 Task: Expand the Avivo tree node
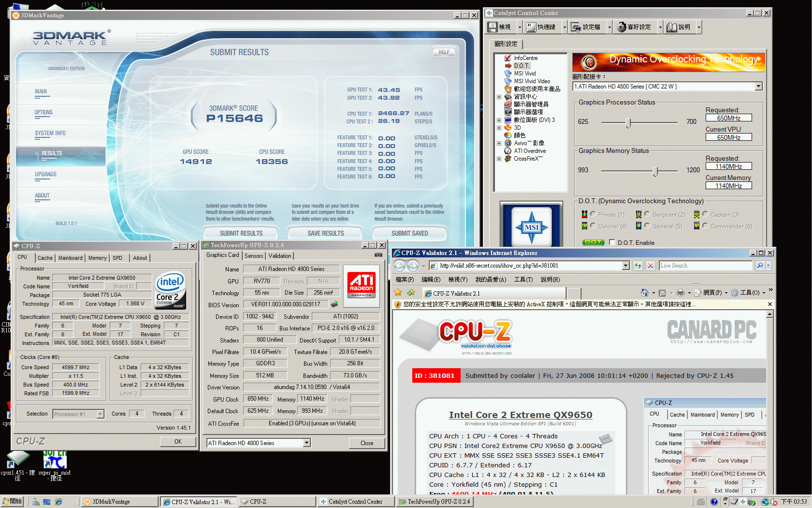(499, 143)
